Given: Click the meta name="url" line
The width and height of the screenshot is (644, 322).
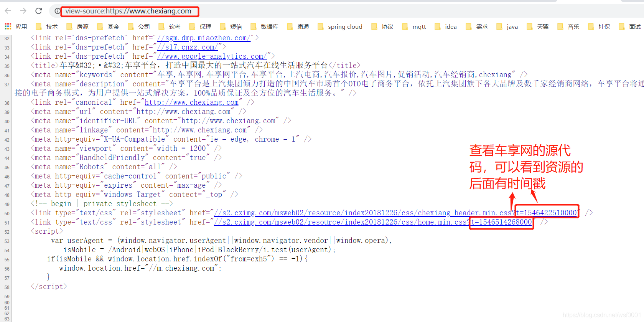Looking at the screenshot, I should tap(138, 111).
